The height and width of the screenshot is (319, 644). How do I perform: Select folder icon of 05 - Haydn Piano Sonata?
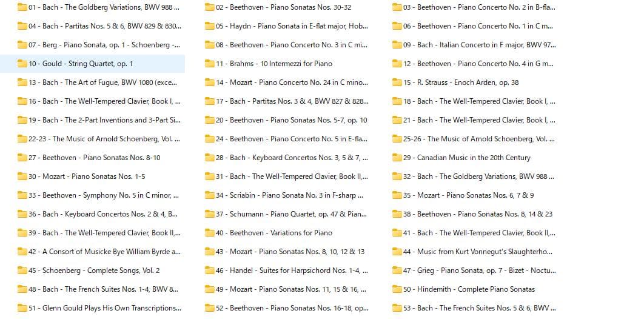tap(210, 26)
